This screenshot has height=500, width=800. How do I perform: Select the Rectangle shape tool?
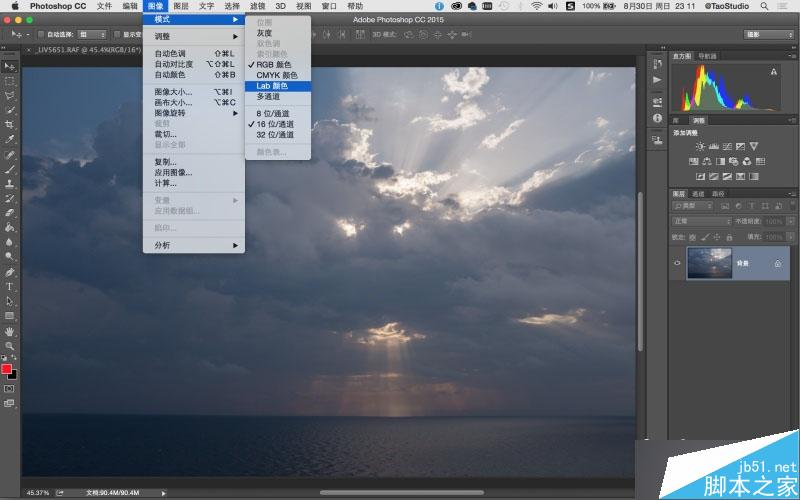point(9,316)
